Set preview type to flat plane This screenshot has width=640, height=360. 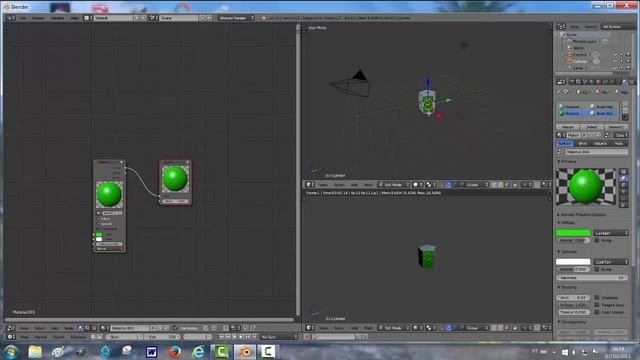pyautogui.click(x=623, y=172)
